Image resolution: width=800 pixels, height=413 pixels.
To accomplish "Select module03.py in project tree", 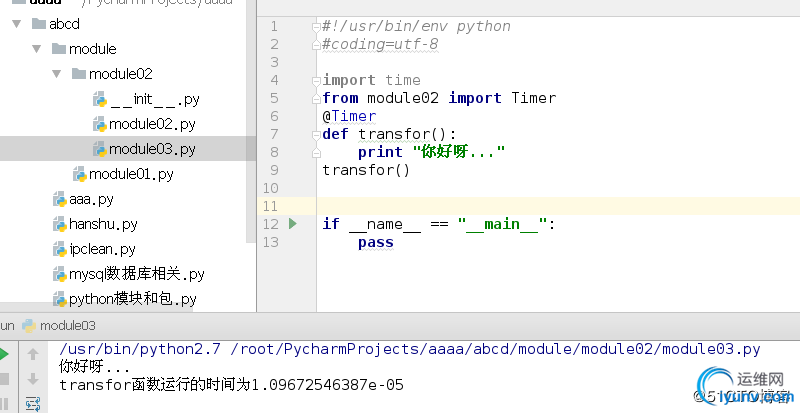I will pos(144,149).
